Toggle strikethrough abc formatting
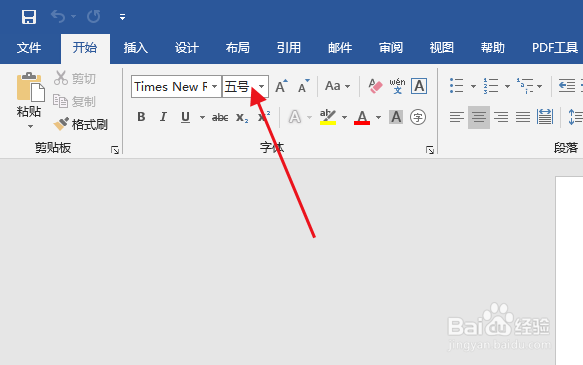The image size is (583, 365). pos(220,117)
